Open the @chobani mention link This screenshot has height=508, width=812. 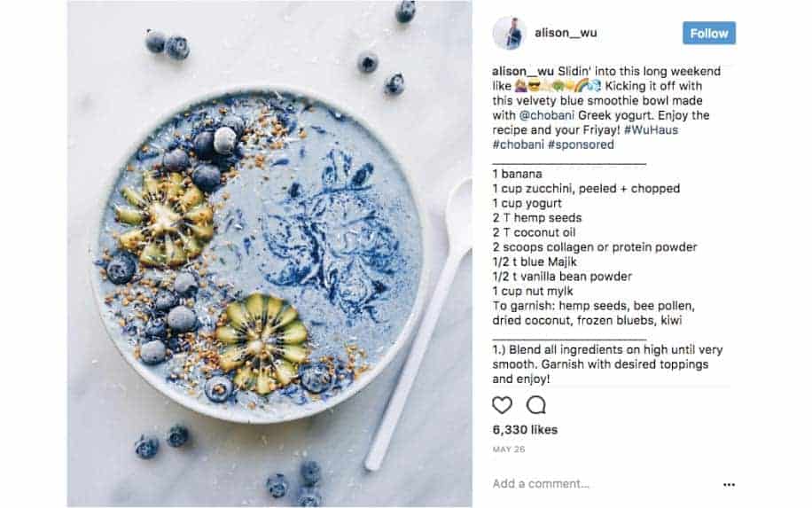(x=547, y=115)
